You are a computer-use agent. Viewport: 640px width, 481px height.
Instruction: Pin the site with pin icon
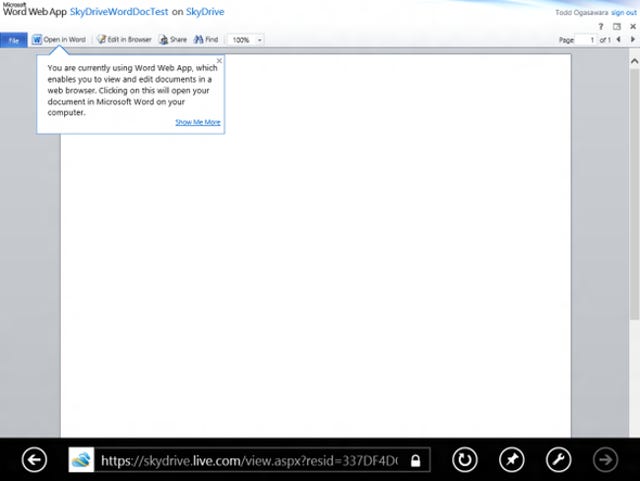tap(511, 460)
